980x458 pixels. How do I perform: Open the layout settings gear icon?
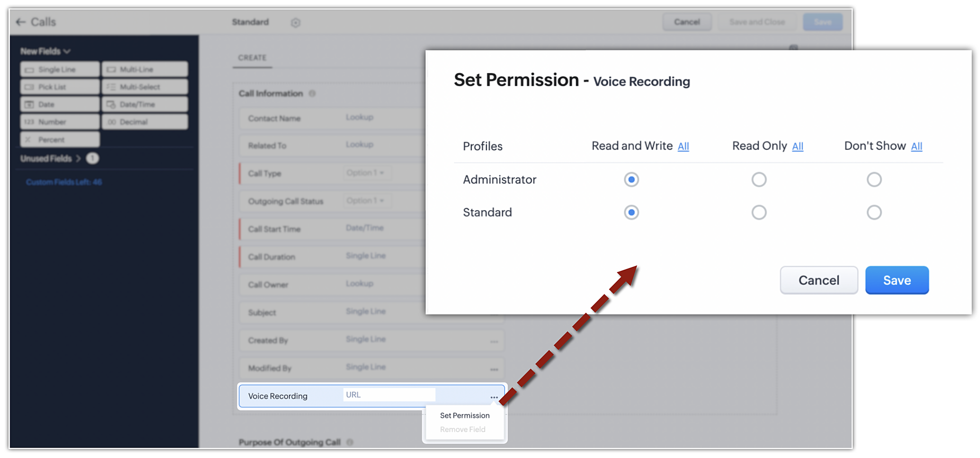[295, 23]
